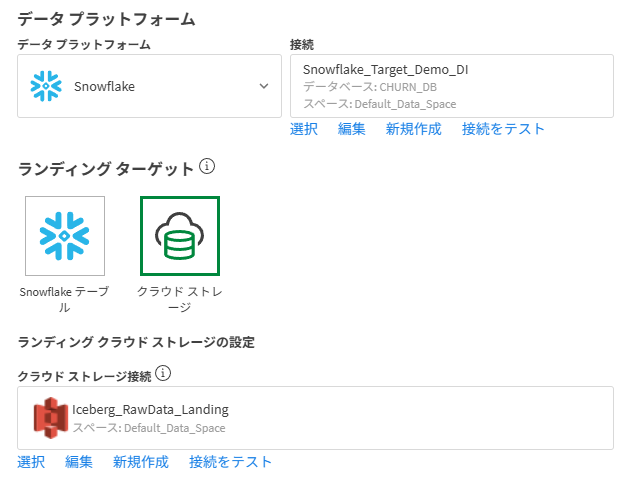Click 編集 under the Snowflake connection
Viewport: 631px width, 482px height.
(x=351, y=129)
